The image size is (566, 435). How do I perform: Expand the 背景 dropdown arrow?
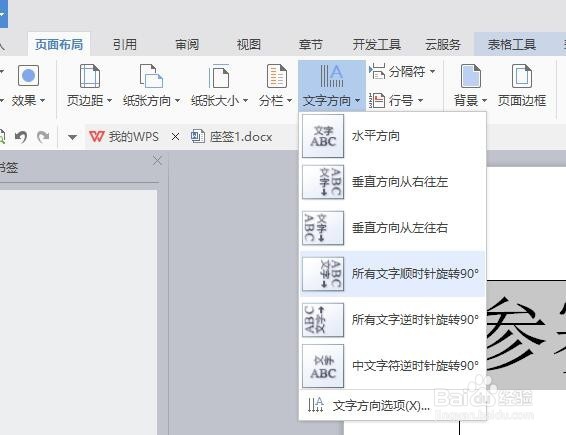[x=484, y=100]
